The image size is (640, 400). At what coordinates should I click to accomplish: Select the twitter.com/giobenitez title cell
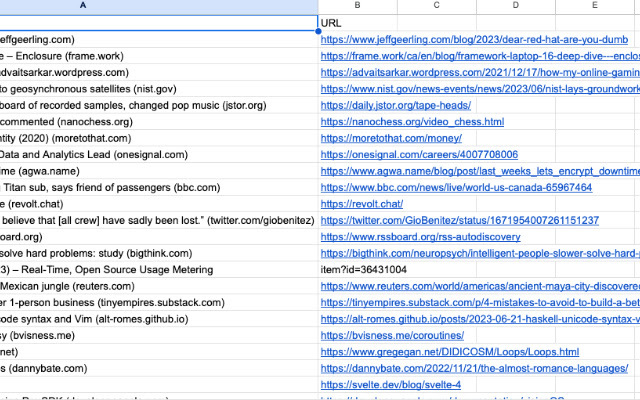point(159,220)
